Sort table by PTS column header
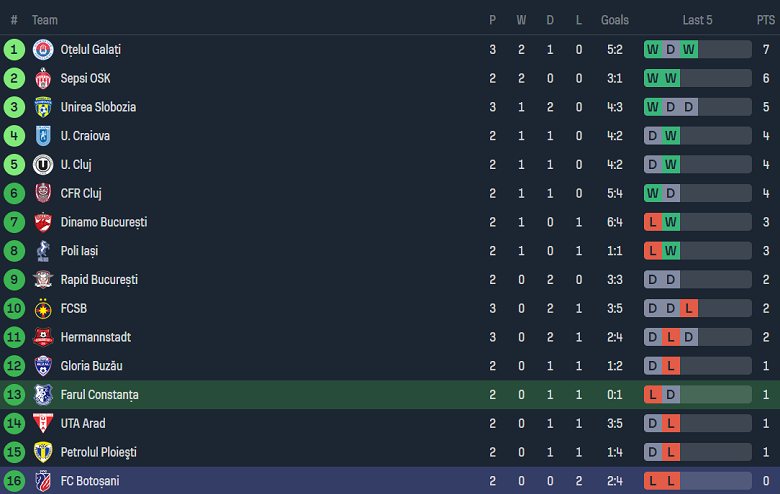This screenshot has height=494, width=780. pyautogui.click(x=765, y=20)
